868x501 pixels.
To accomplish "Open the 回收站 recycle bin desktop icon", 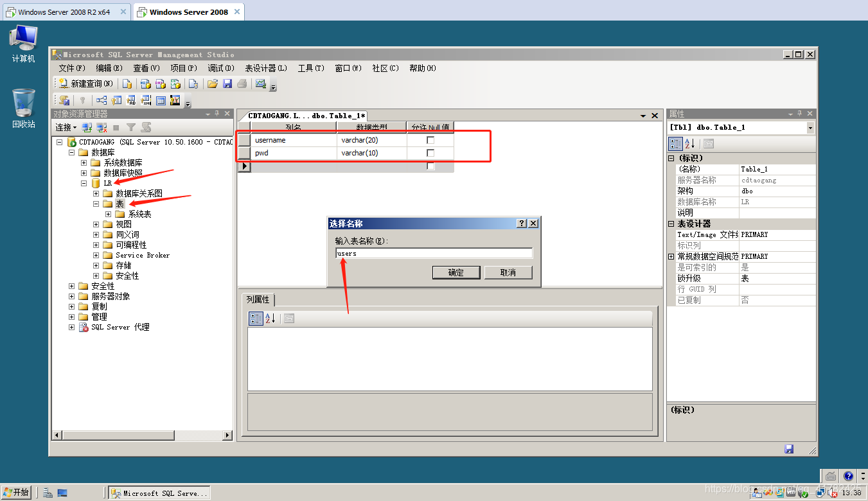I will click(x=24, y=108).
